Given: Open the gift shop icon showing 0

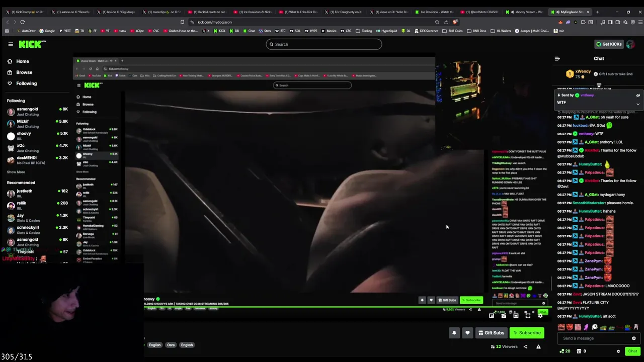Looking at the screenshot, I should (582, 351).
